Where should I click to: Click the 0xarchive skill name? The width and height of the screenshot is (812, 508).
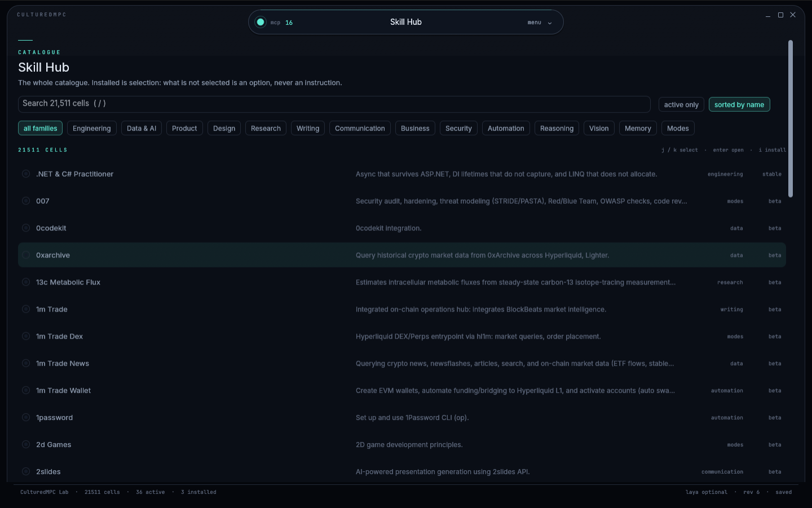click(x=53, y=255)
